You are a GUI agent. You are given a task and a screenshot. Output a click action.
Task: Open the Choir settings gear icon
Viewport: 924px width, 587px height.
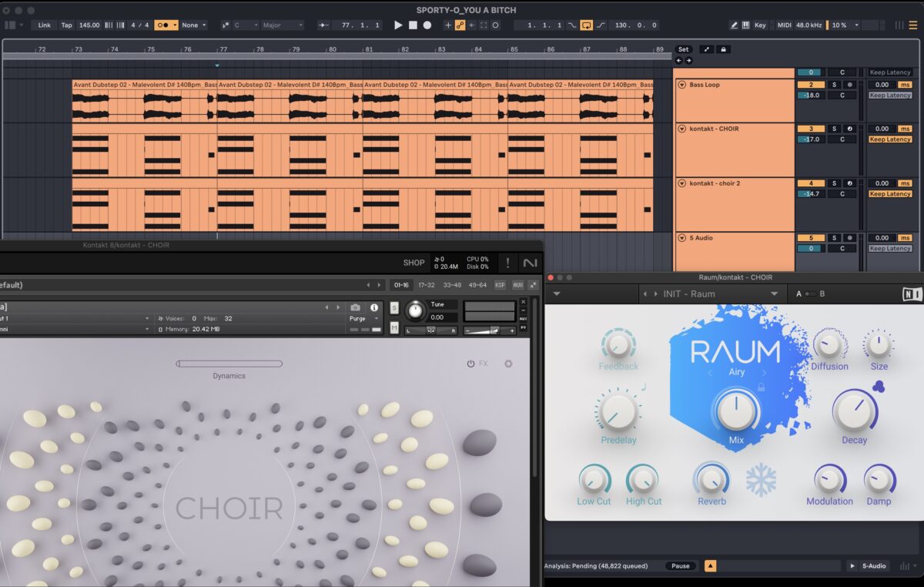[x=508, y=364]
